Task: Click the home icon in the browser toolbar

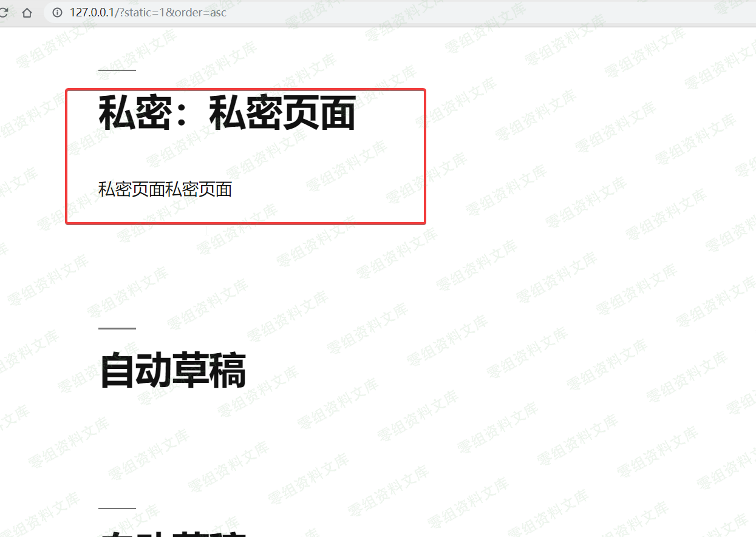Action: click(27, 12)
